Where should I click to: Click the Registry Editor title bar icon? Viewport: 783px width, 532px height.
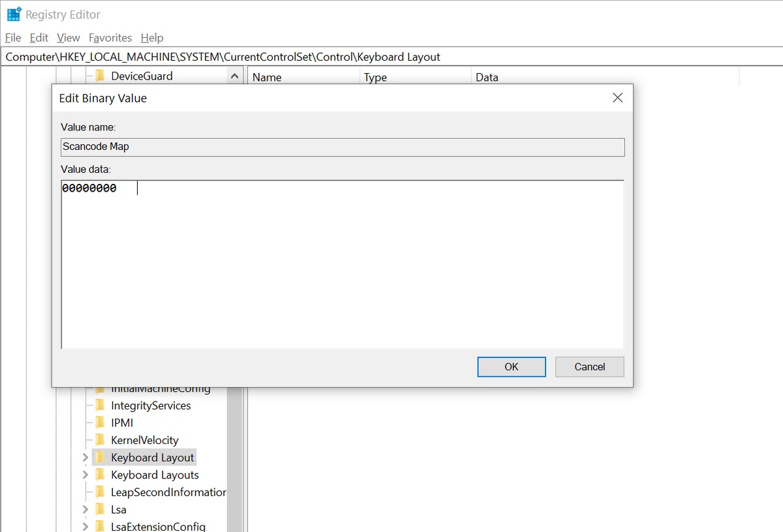pyautogui.click(x=14, y=14)
